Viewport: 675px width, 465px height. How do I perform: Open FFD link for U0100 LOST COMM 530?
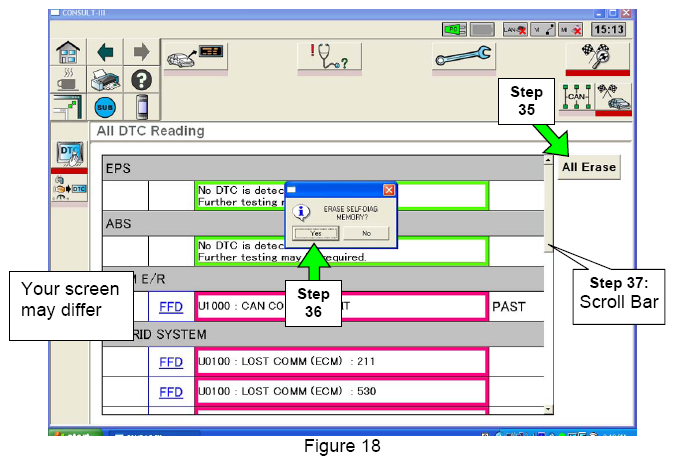coord(171,392)
